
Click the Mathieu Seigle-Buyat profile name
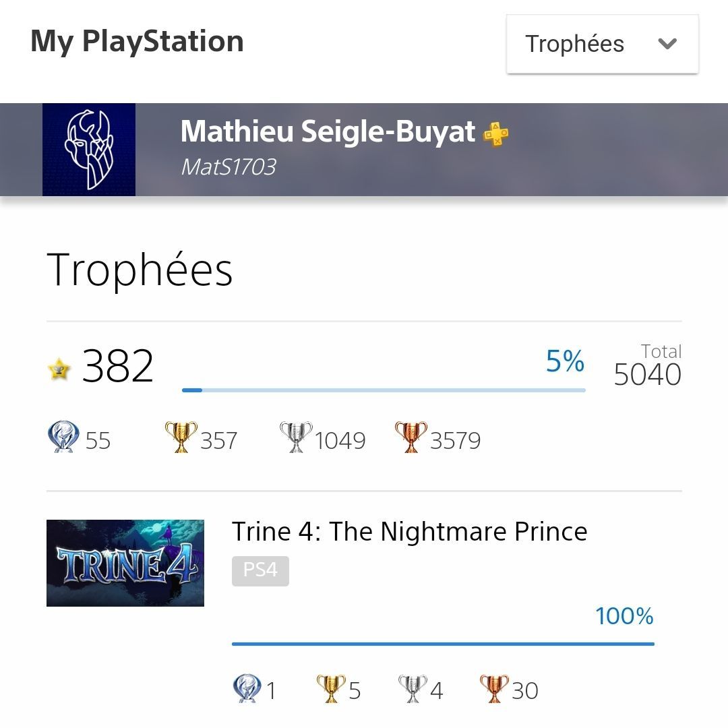coord(328,131)
